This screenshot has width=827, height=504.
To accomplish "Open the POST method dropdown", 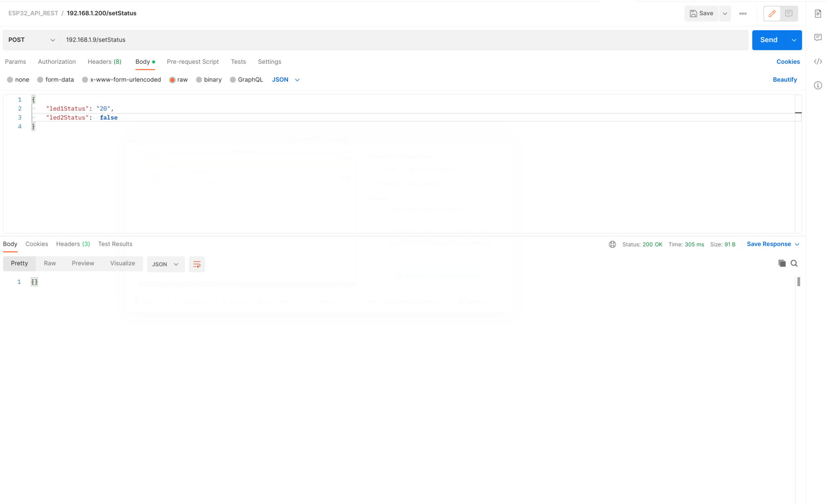I will (31, 40).
